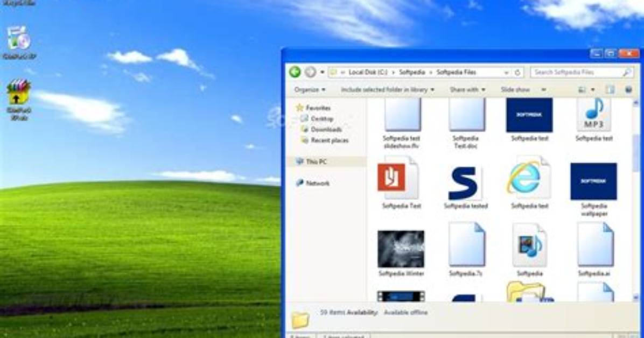Select Favorites in the navigation pane

coord(313,108)
